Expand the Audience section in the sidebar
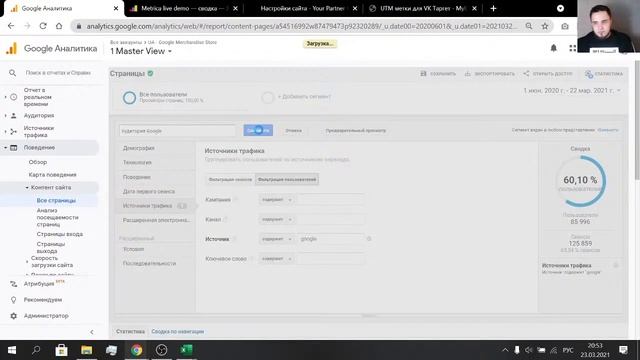Image resolution: width=640 pixels, height=360 pixels. pos(6,116)
